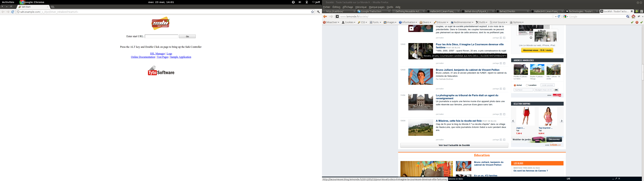Click search magnifier in Google search box
The height and width of the screenshot is (181, 644).
(628, 16)
